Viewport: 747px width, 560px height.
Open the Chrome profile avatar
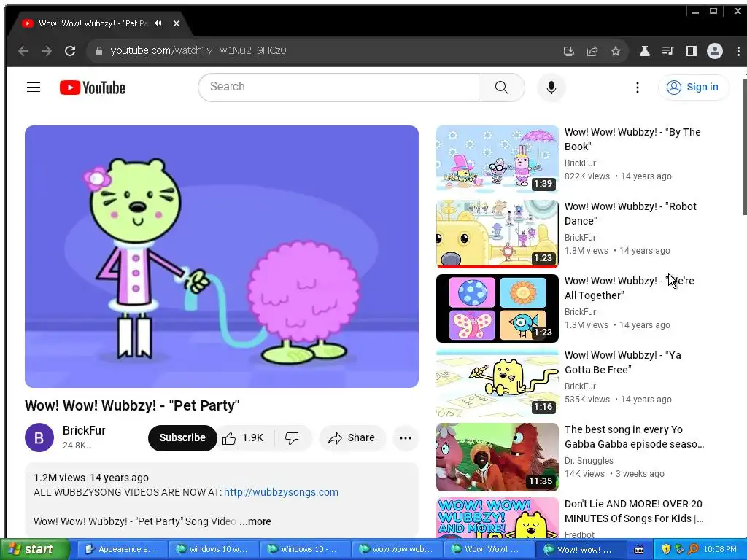[715, 51]
